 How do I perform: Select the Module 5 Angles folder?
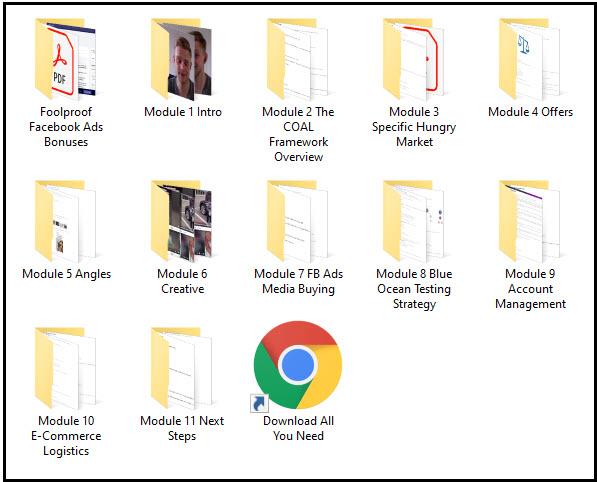(65, 221)
